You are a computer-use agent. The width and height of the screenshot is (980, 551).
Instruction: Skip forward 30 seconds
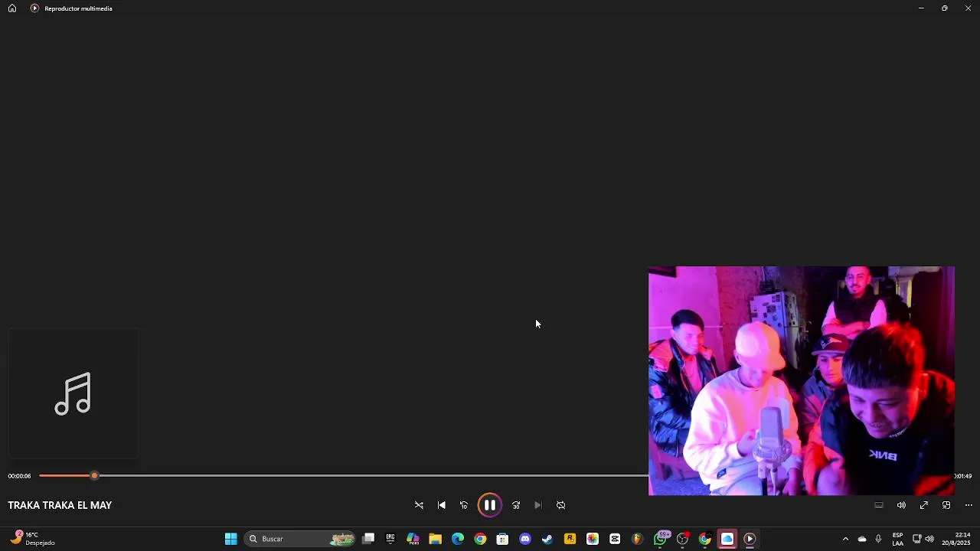(516, 505)
